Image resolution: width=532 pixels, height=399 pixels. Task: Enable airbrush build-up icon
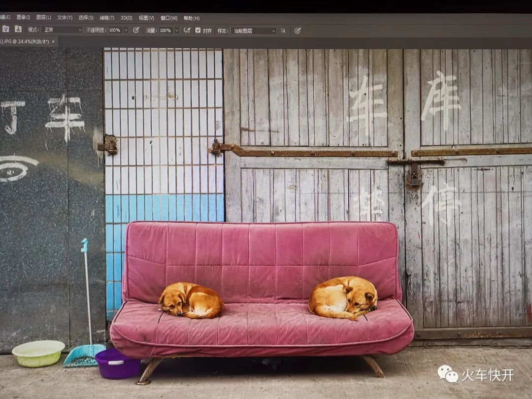pyautogui.click(x=187, y=31)
